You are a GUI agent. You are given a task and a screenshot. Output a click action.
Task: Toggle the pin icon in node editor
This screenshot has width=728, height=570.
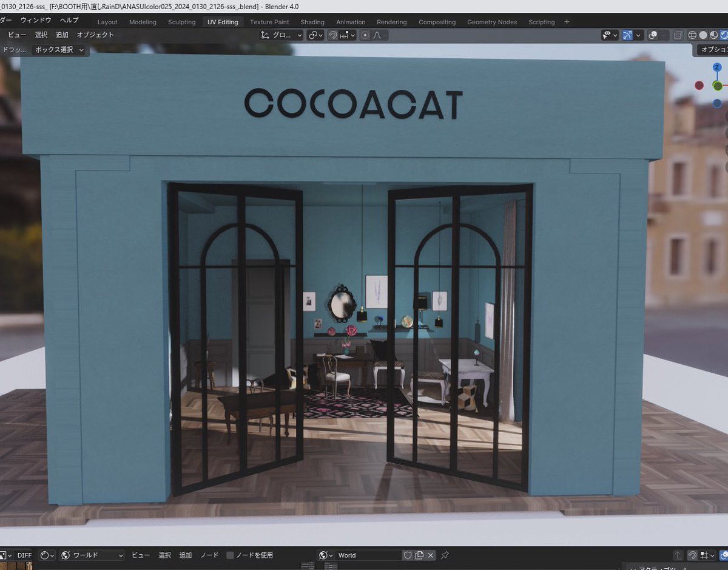tap(445, 555)
